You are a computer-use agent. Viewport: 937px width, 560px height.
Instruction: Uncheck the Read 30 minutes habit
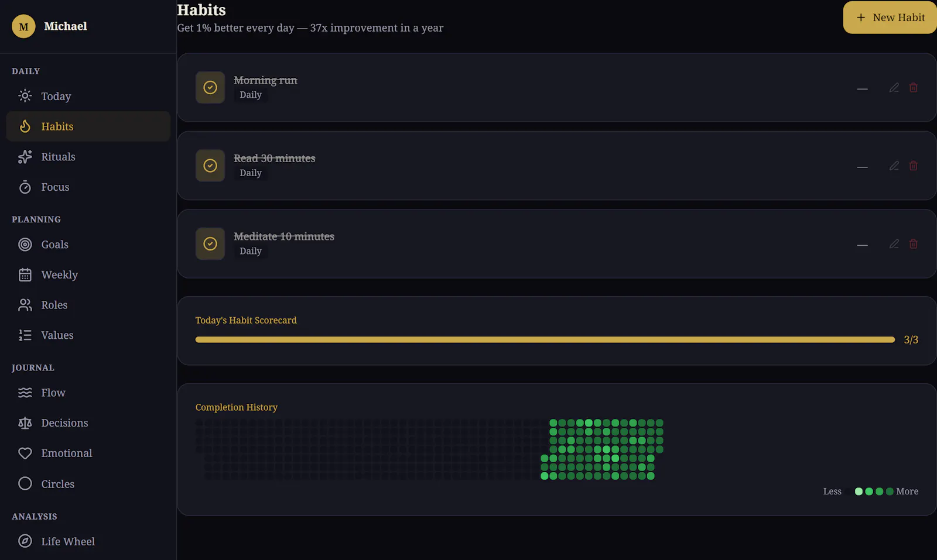click(210, 166)
